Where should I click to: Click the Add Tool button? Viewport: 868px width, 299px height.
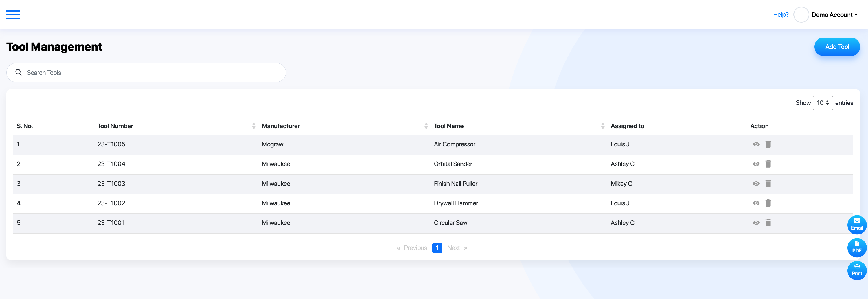[837, 47]
